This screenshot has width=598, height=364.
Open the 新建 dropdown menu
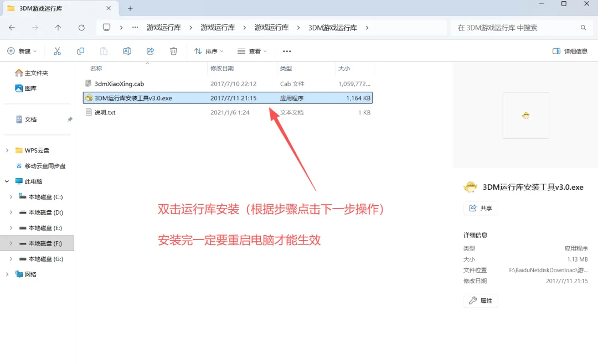[22, 51]
